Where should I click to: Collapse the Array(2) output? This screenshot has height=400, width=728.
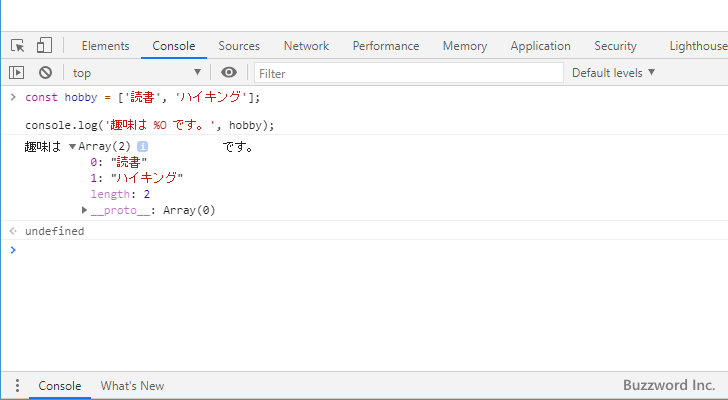72,147
